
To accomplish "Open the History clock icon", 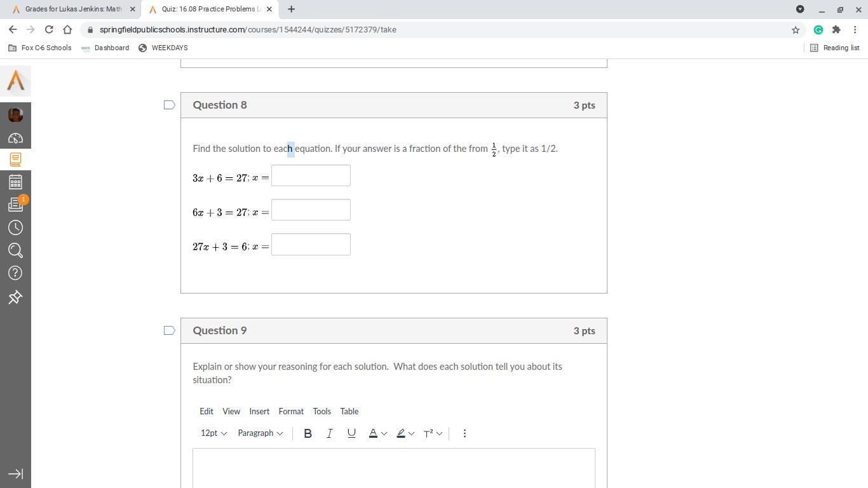I will 15,227.
